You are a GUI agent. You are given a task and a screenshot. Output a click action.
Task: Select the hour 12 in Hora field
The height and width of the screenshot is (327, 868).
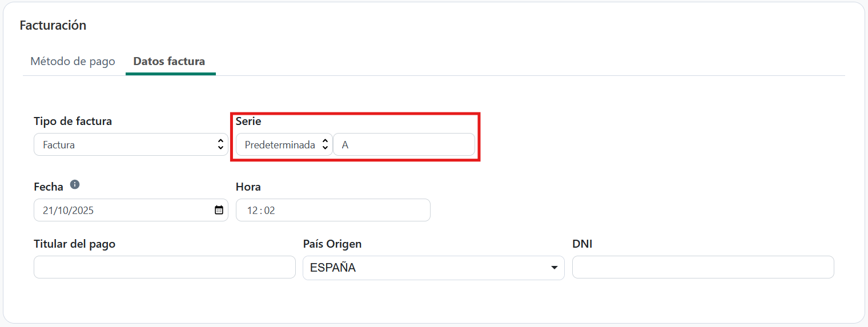[252, 211]
